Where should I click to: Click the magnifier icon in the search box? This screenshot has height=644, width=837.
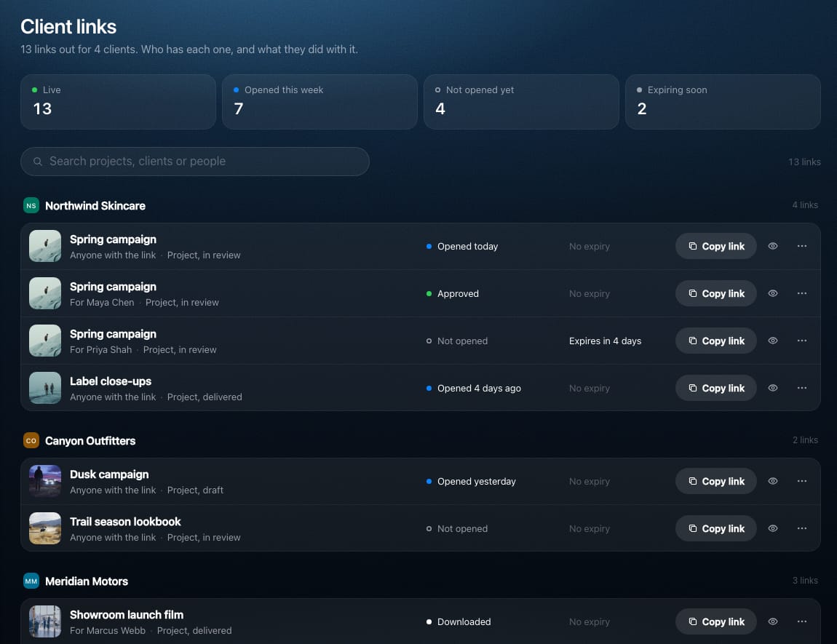point(37,161)
